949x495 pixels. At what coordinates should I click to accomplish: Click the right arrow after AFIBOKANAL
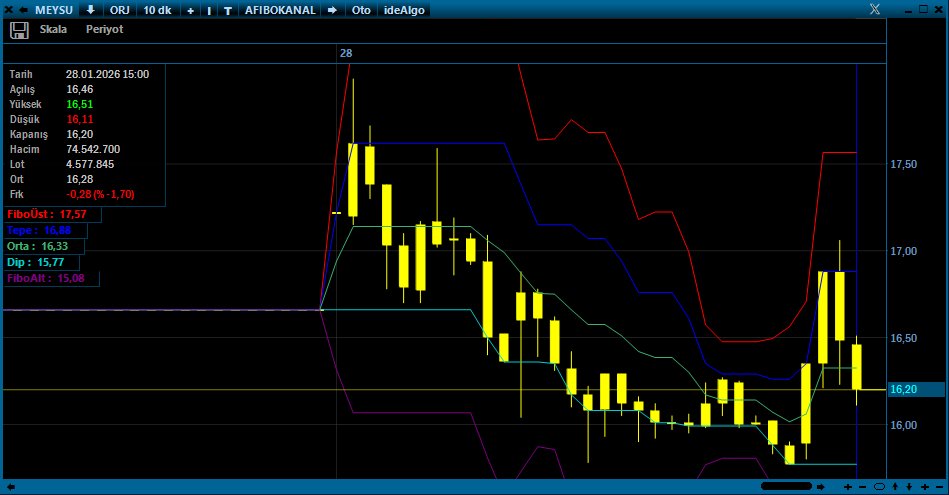coord(332,10)
